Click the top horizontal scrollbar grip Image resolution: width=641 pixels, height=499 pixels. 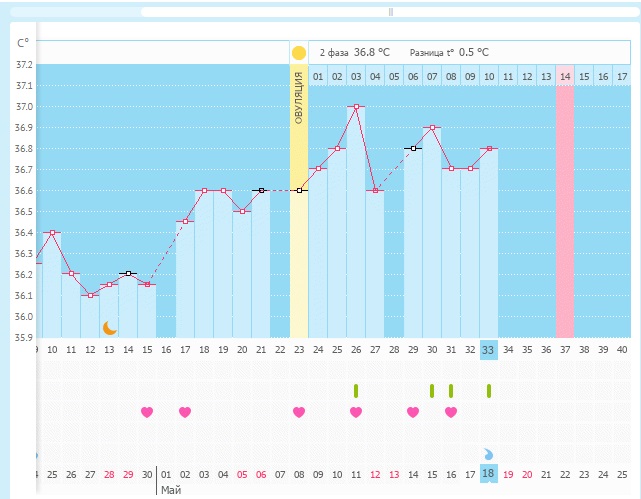pos(390,12)
